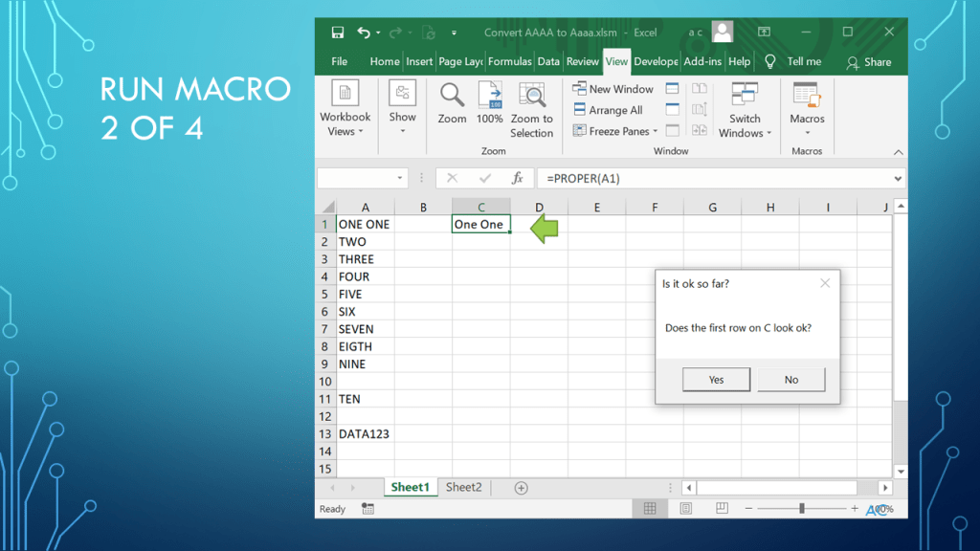Enable Page Break Preview in the status bar
980x551 pixels.
pyautogui.click(x=724, y=509)
